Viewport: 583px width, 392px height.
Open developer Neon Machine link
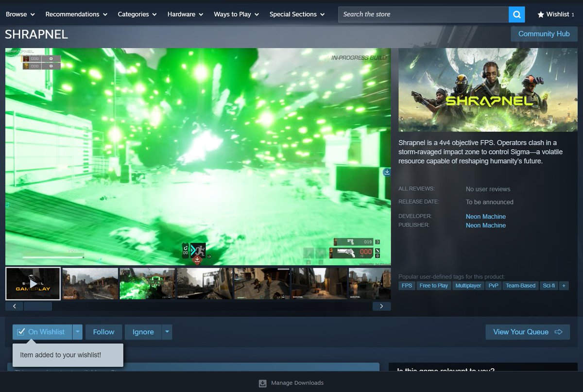pos(485,217)
